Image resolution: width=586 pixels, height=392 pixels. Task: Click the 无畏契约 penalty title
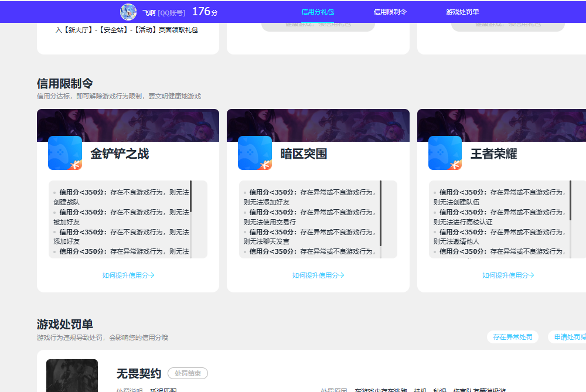tap(139, 373)
